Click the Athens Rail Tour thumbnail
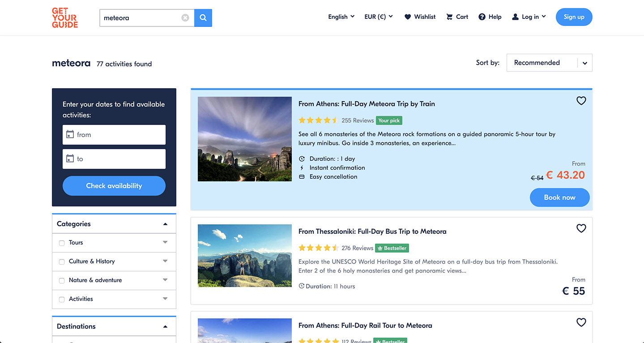 (x=245, y=330)
